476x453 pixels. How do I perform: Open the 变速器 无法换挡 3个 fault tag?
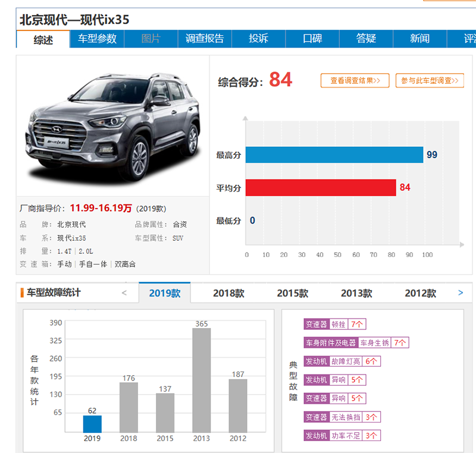342,417
